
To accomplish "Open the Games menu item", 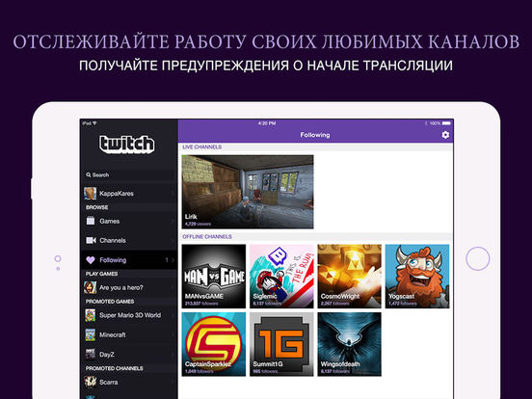I will click(x=129, y=222).
